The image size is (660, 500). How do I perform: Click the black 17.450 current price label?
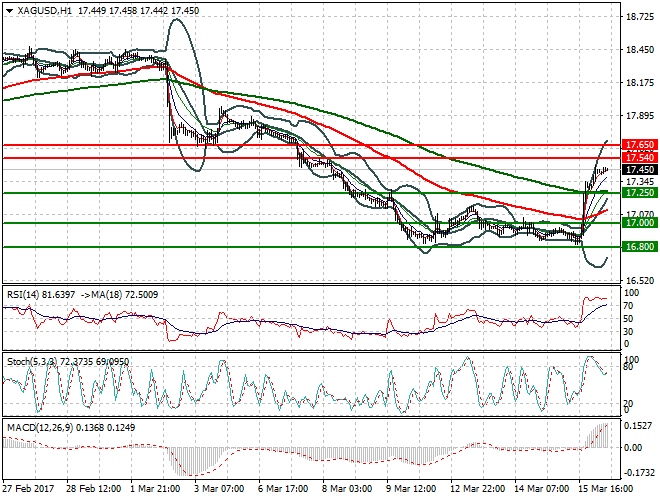pyautogui.click(x=637, y=170)
